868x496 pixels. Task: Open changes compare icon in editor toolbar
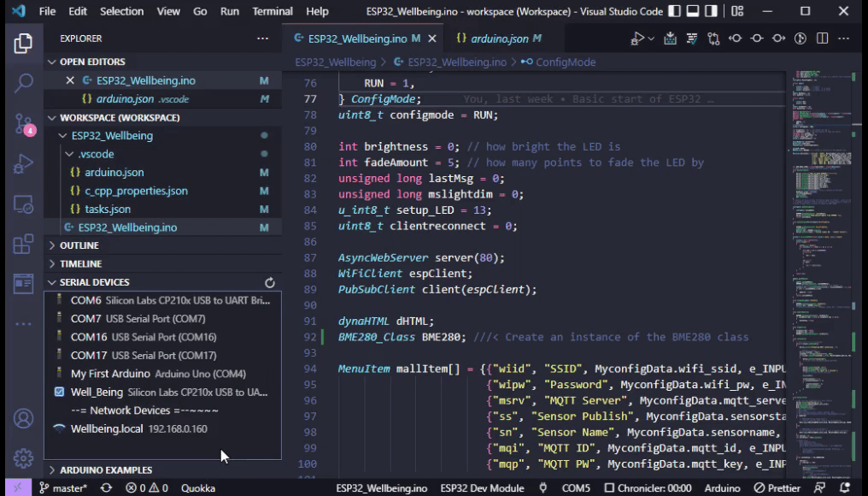point(713,38)
